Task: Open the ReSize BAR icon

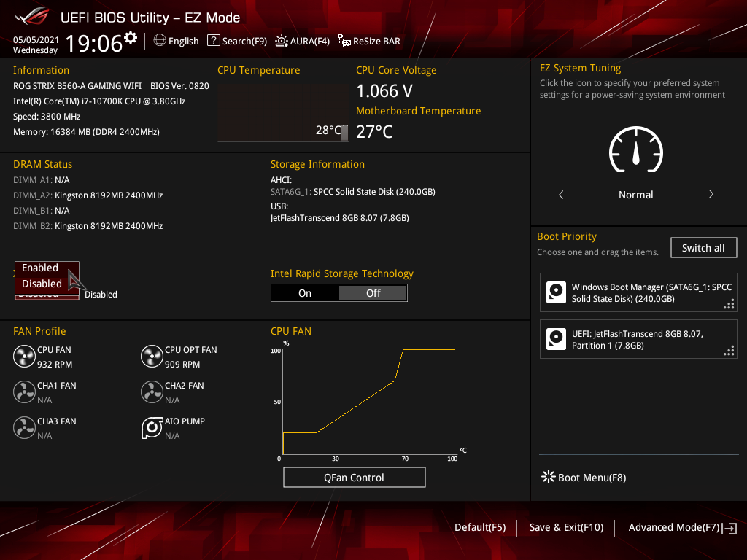Action: [x=344, y=41]
